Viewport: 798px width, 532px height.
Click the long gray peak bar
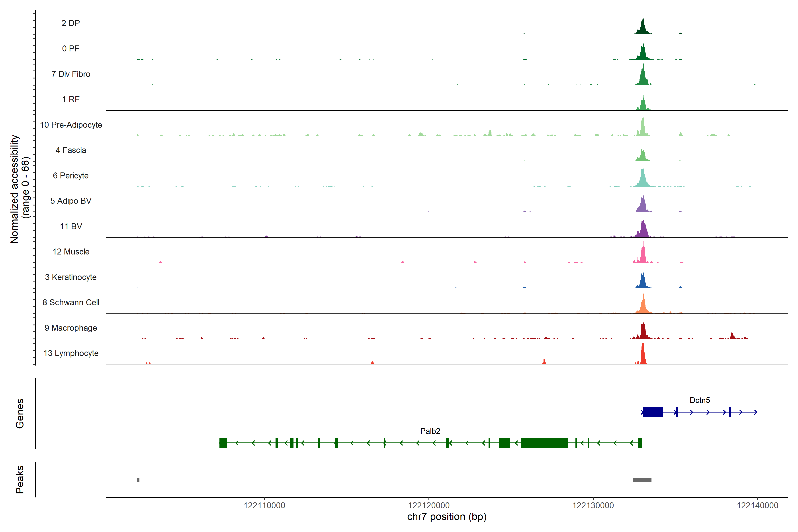(x=642, y=480)
